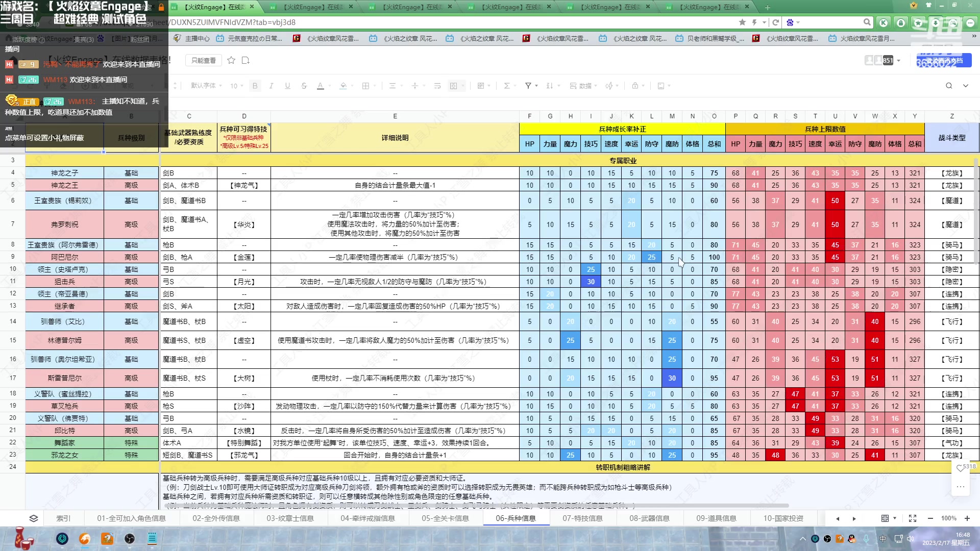The height and width of the screenshot is (551, 980).
Task: Toggle text wrap in the toolbar
Action: [437, 86]
